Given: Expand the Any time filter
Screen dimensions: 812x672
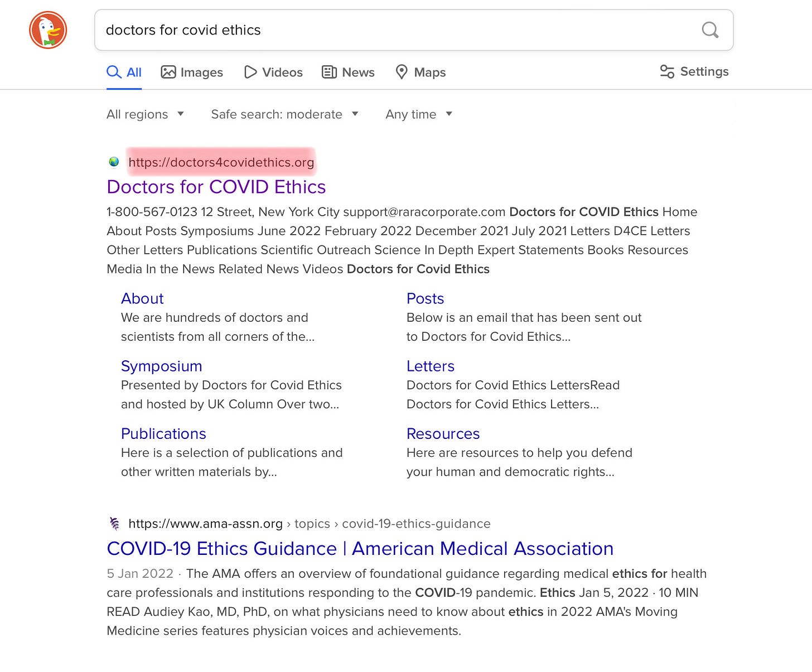Looking at the screenshot, I should (419, 114).
